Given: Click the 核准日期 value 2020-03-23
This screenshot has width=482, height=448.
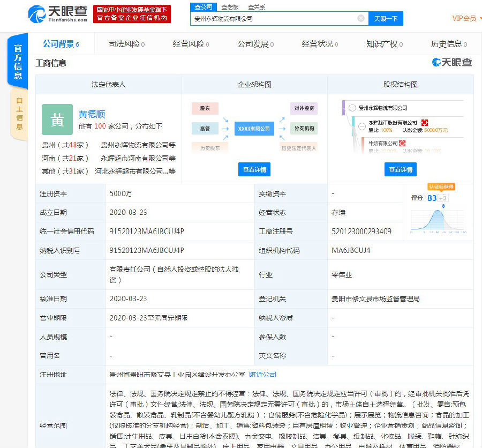Looking at the screenshot, I should 128,298.
